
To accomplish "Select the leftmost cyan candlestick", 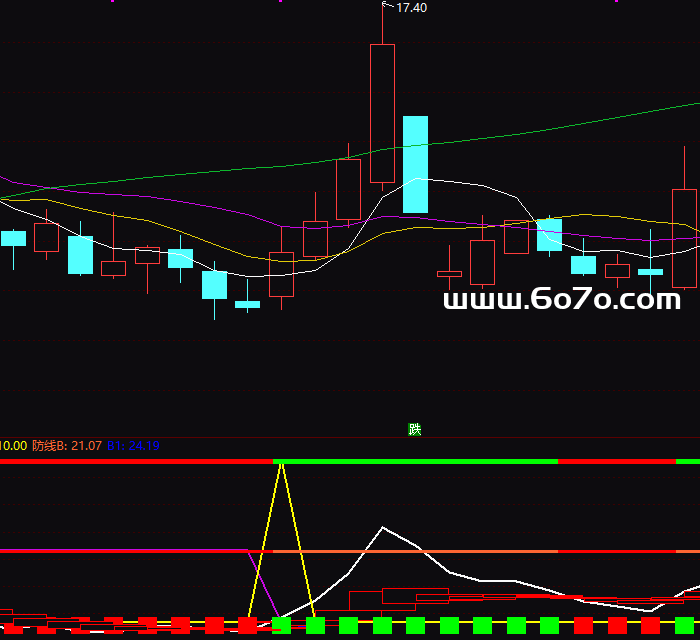I will point(13,238).
